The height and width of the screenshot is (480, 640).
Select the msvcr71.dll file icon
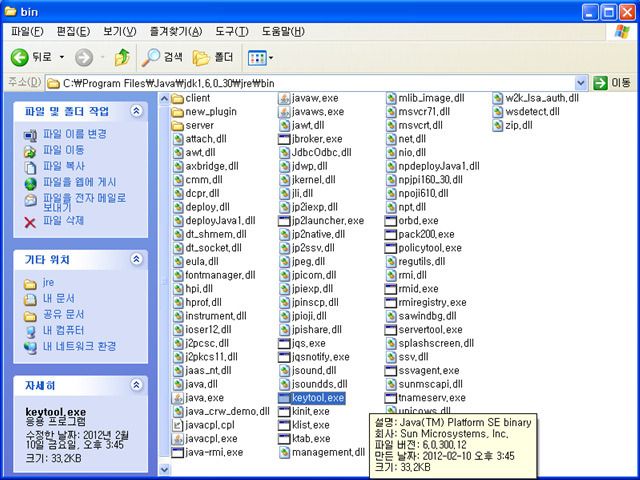391,112
